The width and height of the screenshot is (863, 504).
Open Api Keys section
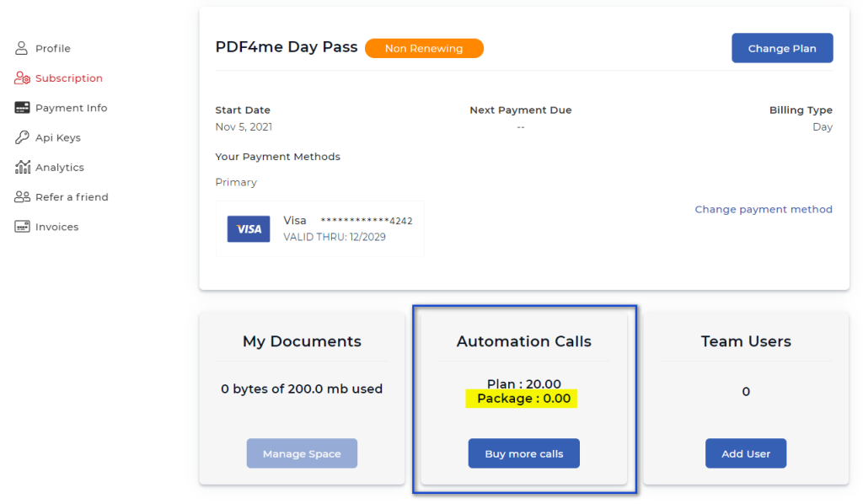click(x=58, y=137)
